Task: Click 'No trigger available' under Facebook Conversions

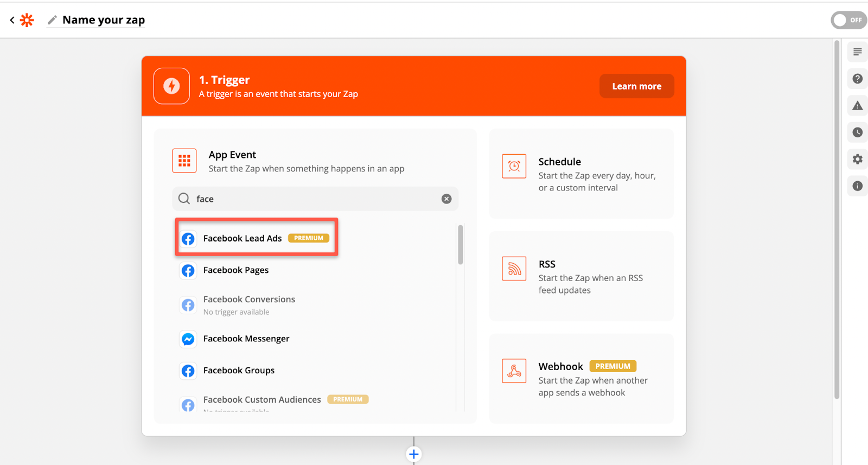Action: coord(236,312)
